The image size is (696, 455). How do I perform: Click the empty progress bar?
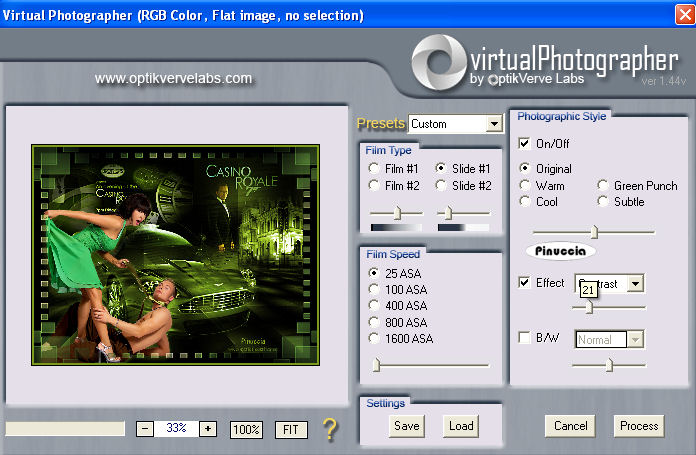pos(65,428)
